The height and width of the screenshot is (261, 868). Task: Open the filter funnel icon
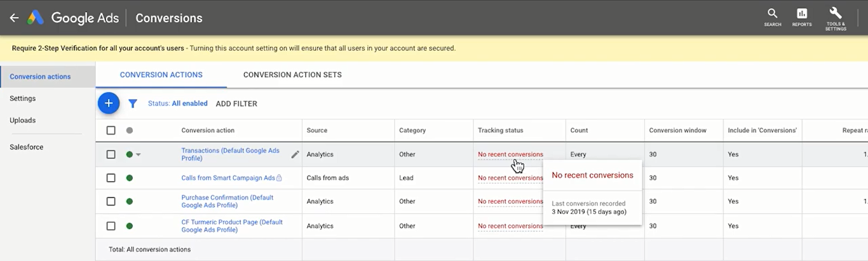coord(133,104)
